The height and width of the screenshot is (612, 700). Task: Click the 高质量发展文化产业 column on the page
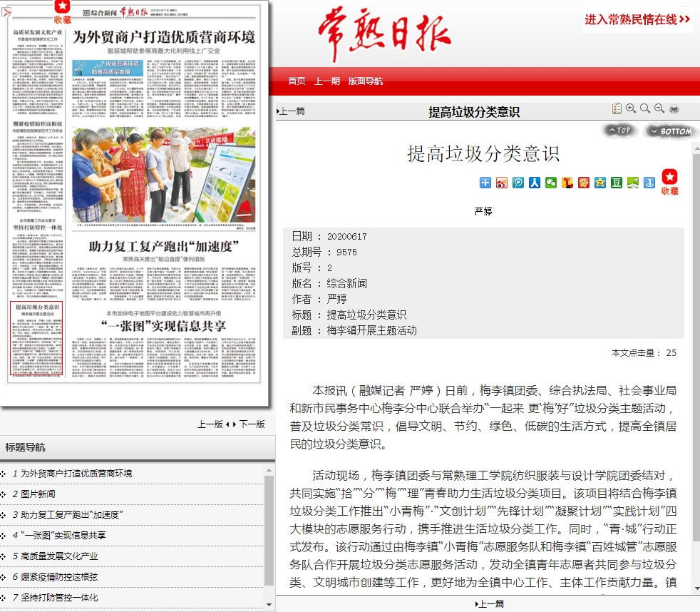point(38,71)
